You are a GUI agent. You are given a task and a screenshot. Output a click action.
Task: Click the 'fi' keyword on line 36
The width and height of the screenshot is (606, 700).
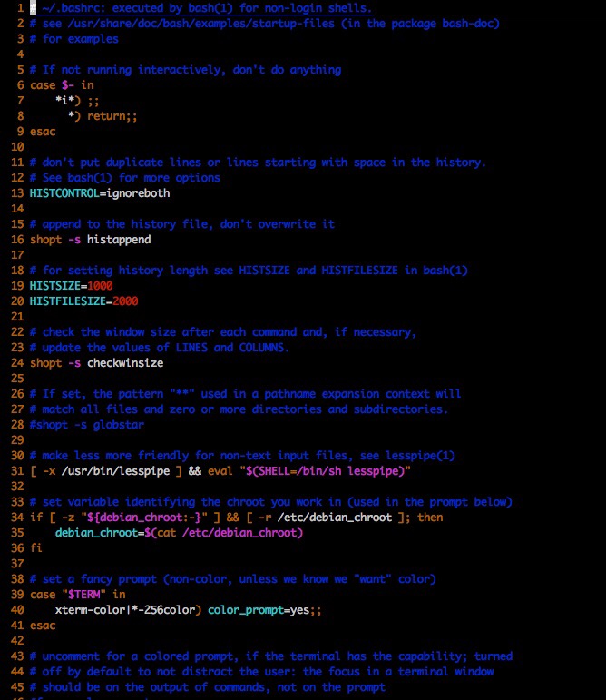(35, 547)
